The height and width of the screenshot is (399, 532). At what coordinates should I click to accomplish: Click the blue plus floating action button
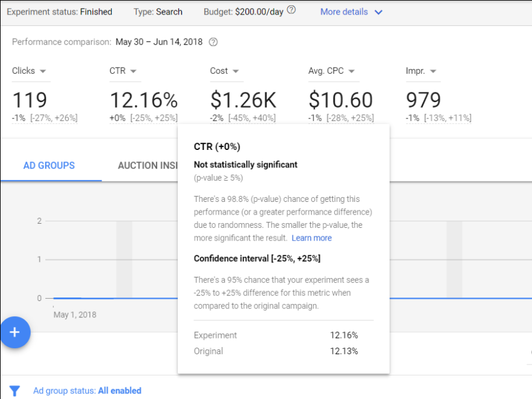point(15,332)
